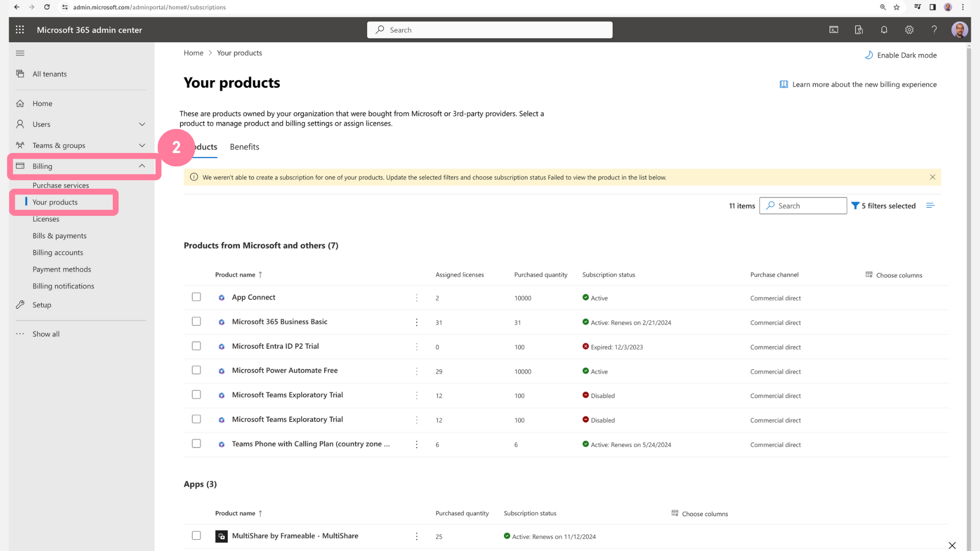Switch to the Benefits tab
This screenshot has width=980, height=551.
pos(244,147)
